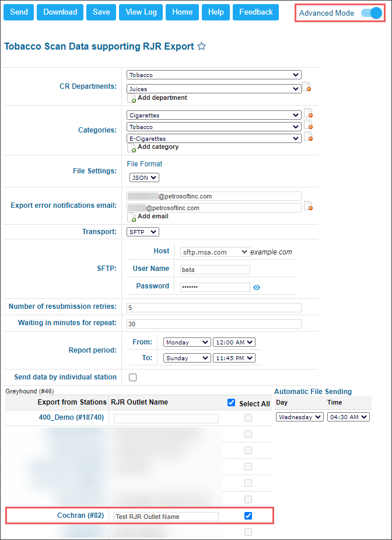
Task: Open the Feedback form
Action: click(256, 12)
